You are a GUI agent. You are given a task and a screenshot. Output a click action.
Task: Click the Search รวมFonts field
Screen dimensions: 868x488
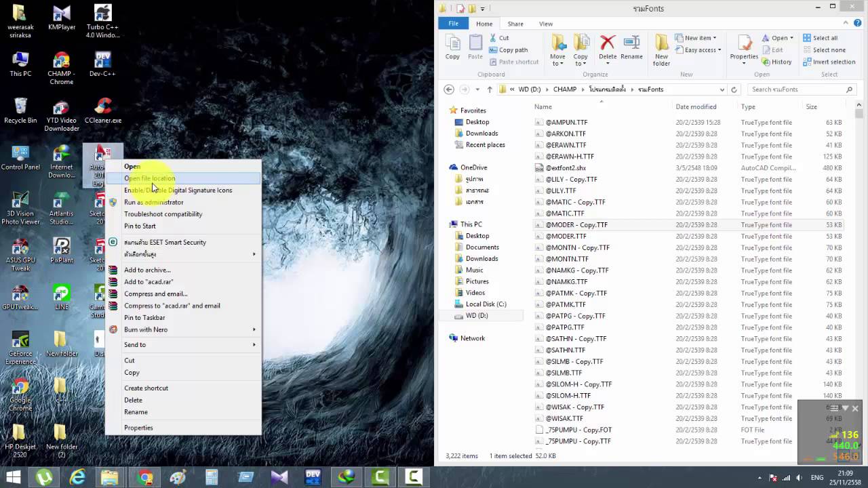click(802, 89)
